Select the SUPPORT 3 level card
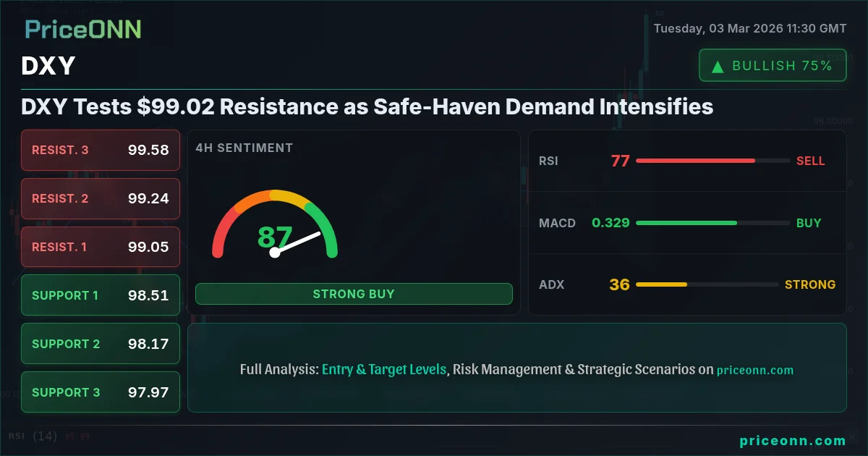Viewport: 868px width, 456px height. [x=101, y=392]
